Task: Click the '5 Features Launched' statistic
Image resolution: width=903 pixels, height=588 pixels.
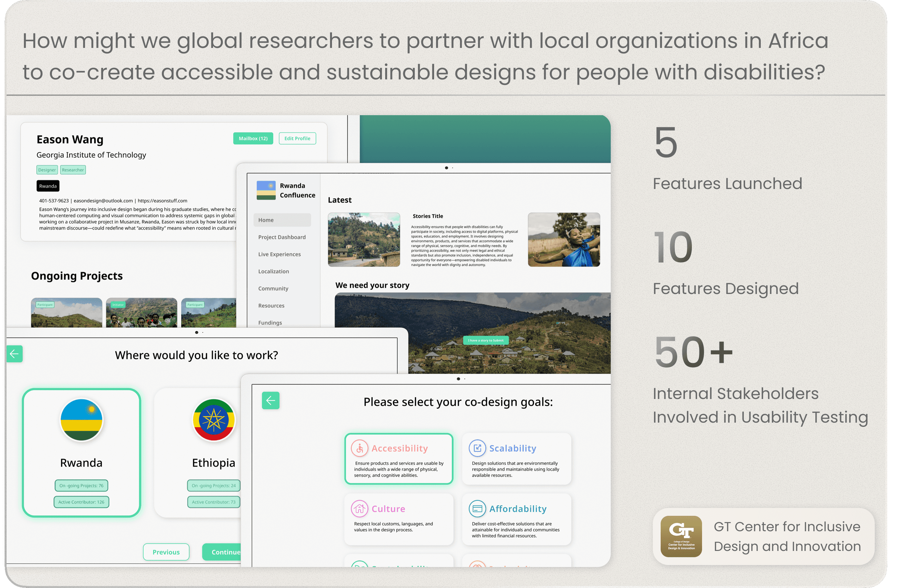Action: 727,158
